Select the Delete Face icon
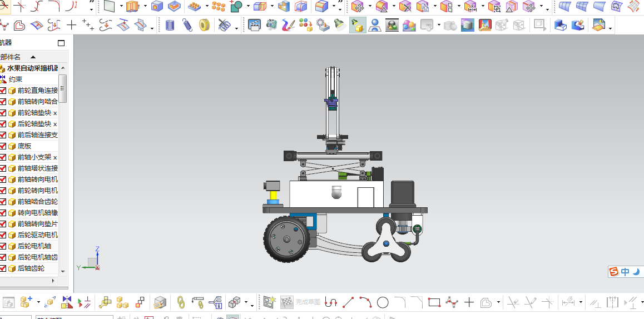Image resolution: width=644 pixels, height=319 pixels. 405,6
